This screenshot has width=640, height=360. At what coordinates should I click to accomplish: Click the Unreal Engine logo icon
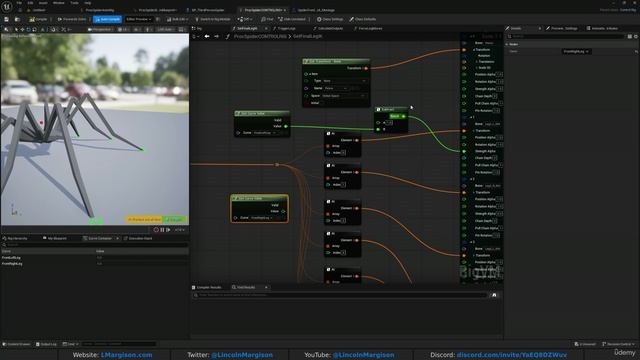coord(7,6)
